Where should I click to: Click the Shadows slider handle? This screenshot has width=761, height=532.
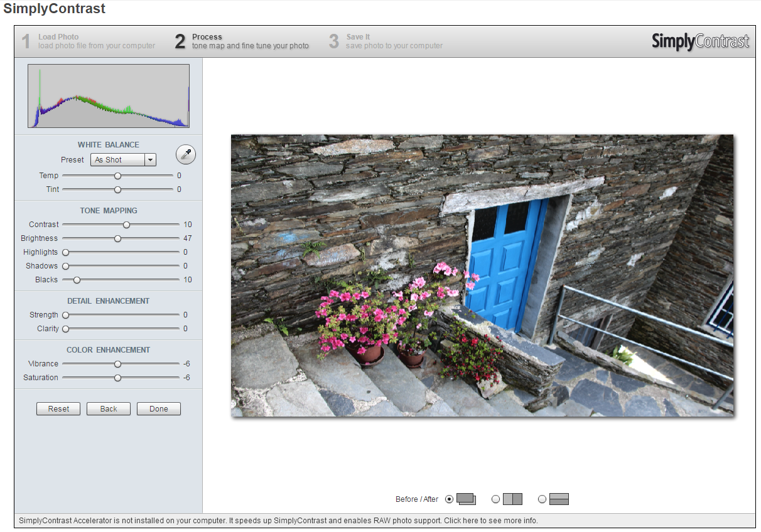[65, 266]
